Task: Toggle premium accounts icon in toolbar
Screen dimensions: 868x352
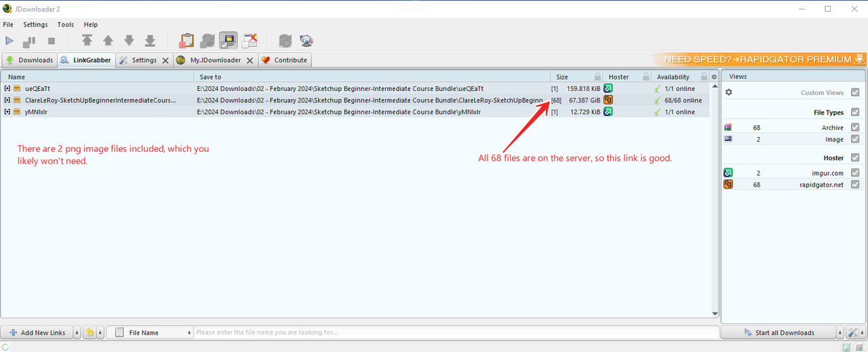Action: click(x=229, y=41)
